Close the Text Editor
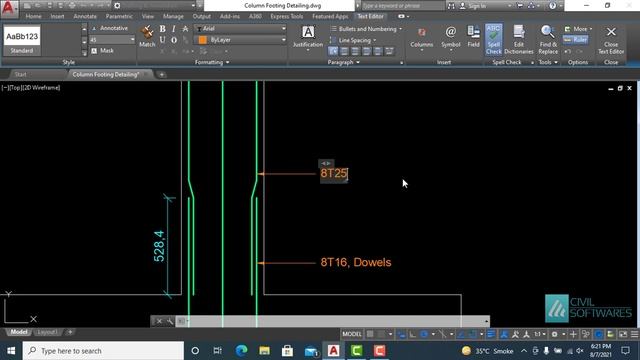 611,39
